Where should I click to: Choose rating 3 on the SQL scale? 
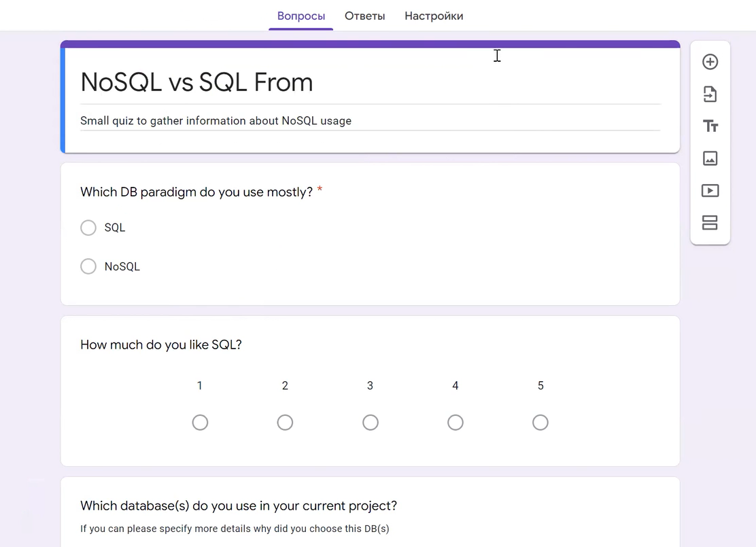tap(370, 422)
